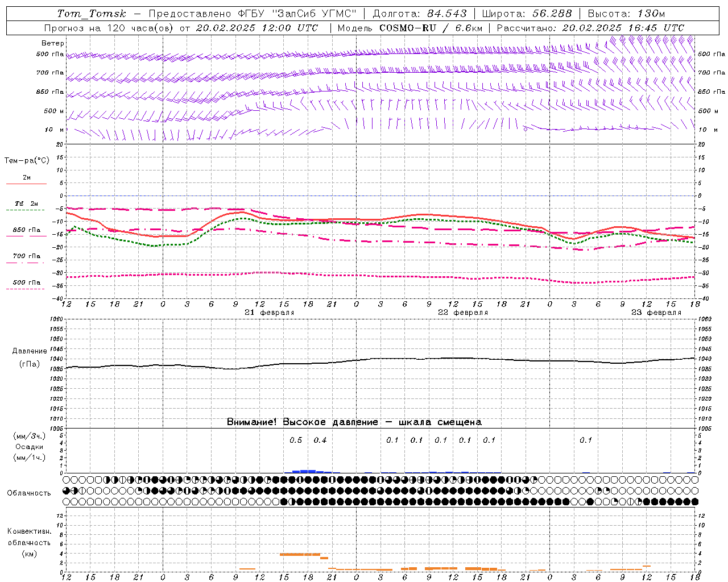Click the '22 февраля' date label
This screenshot has height=582, width=728.
(463, 313)
